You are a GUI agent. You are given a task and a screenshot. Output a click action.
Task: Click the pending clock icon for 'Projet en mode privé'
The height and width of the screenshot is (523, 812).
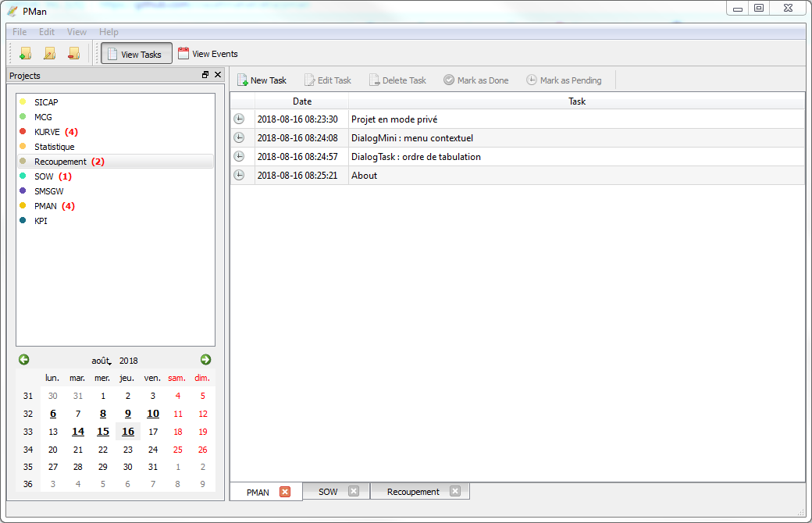click(x=239, y=119)
